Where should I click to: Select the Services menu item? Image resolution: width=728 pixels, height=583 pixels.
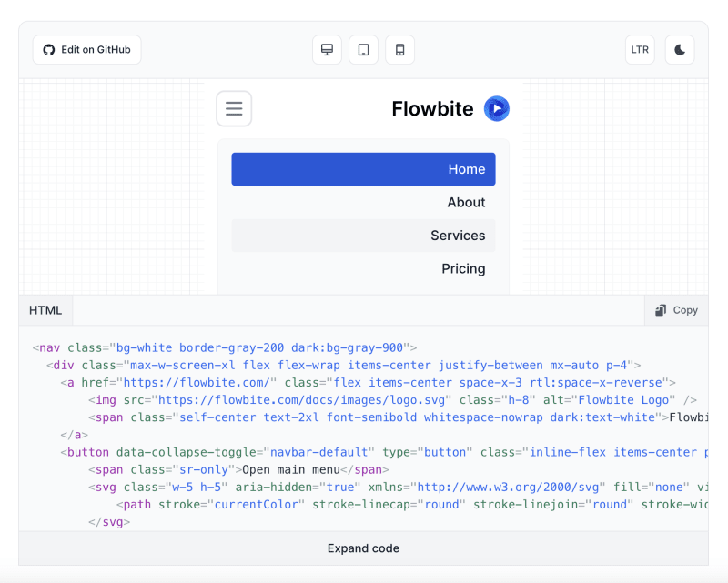pyautogui.click(x=363, y=236)
